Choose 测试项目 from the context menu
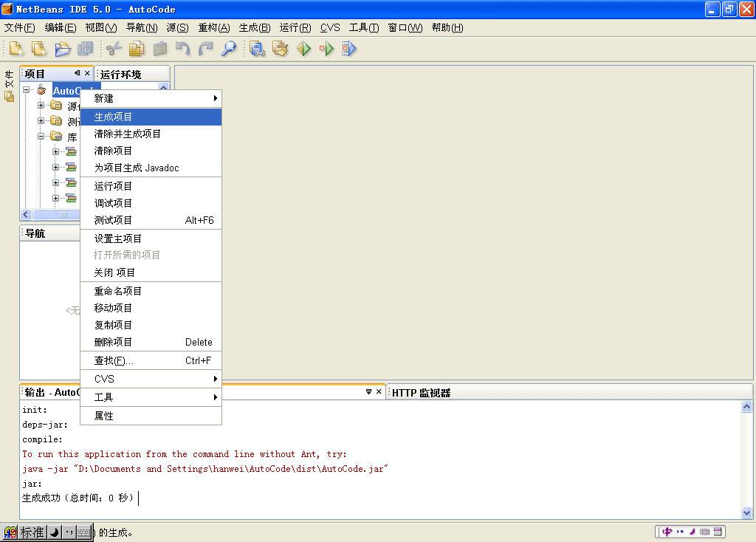The width and height of the screenshot is (756, 542). [151, 220]
